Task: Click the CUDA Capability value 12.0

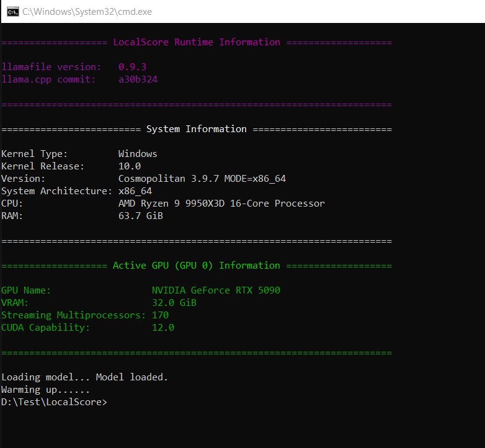Action: (163, 328)
